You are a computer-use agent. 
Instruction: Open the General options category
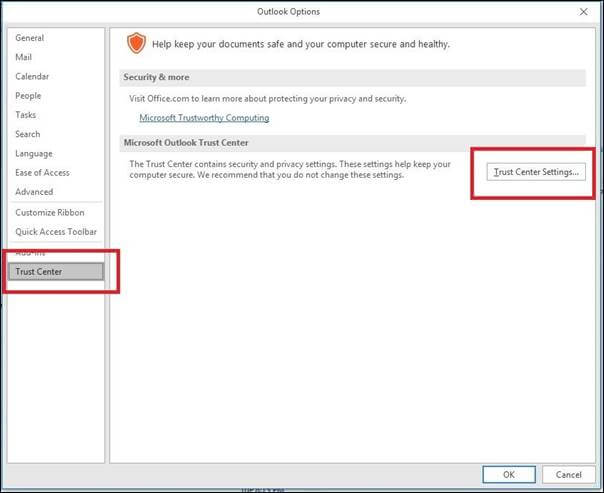pyautogui.click(x=30, y=38)
